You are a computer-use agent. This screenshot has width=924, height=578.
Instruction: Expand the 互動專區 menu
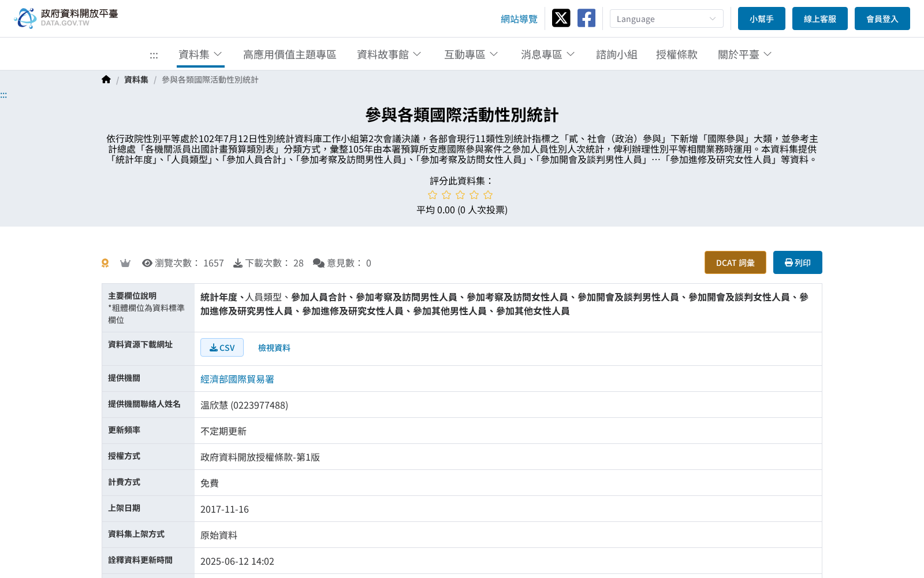click(471, 54)
